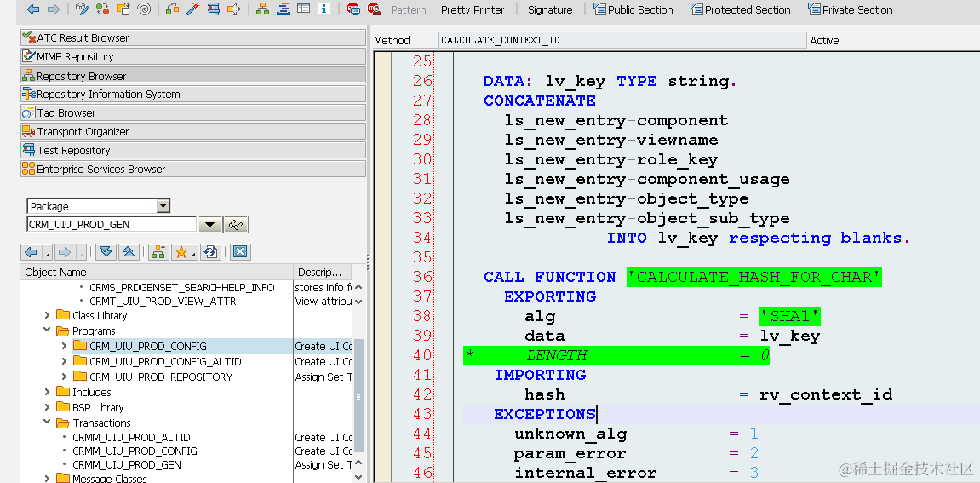This screenshot has height=483, width=980.
Task: Open MIME Repository browser
Action: (192, 56)
